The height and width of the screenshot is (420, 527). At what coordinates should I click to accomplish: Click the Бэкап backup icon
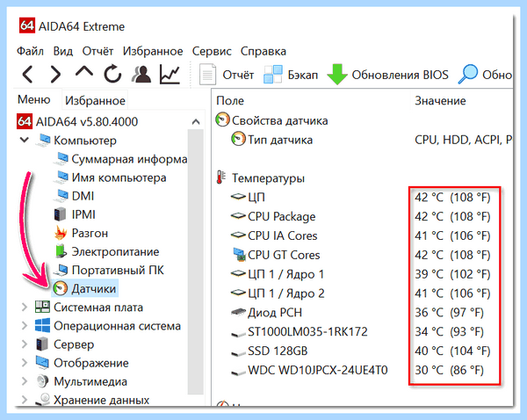click(273, 75)
